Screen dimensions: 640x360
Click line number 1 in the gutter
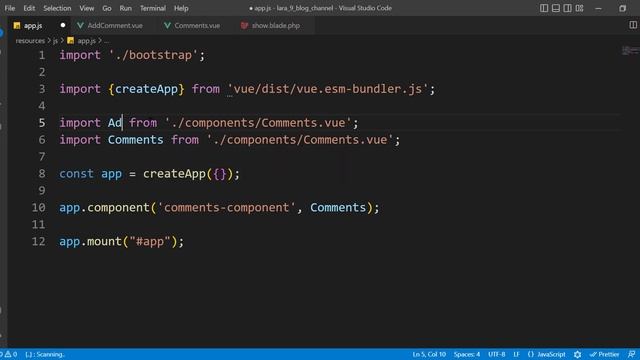[42, 55]
